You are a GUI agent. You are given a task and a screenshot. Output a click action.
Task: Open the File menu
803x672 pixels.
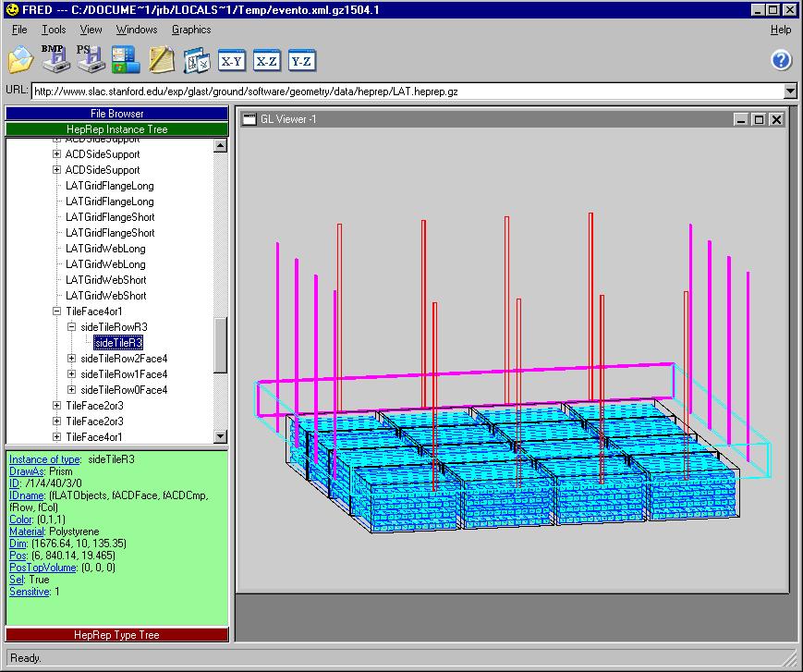coord(19,30)
